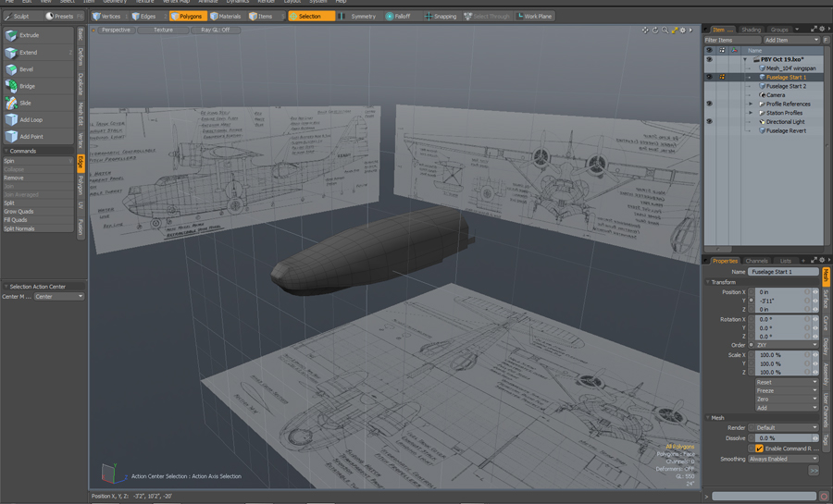Toggle Position X channel keyframe dot
This screenshot has width=833, height=504.
pos(752,292)
